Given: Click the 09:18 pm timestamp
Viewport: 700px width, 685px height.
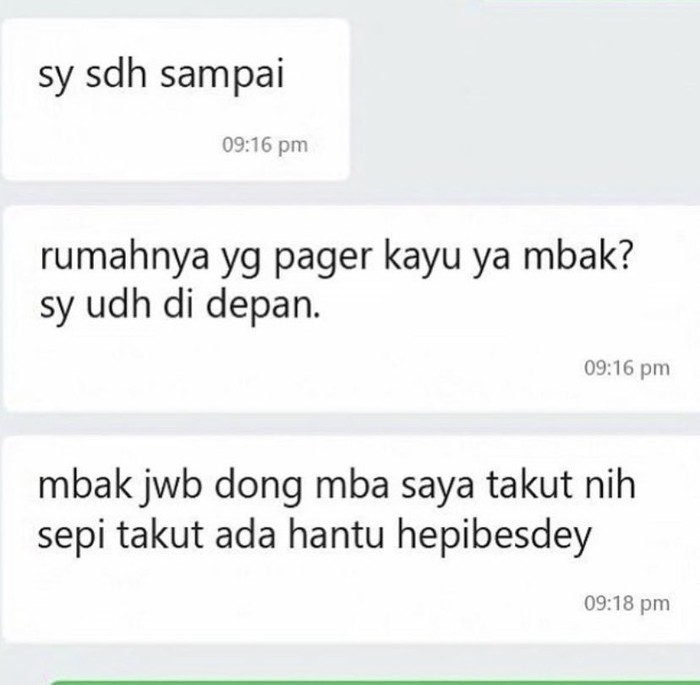Looking at the screenshot, I should (x=627, y=603).
